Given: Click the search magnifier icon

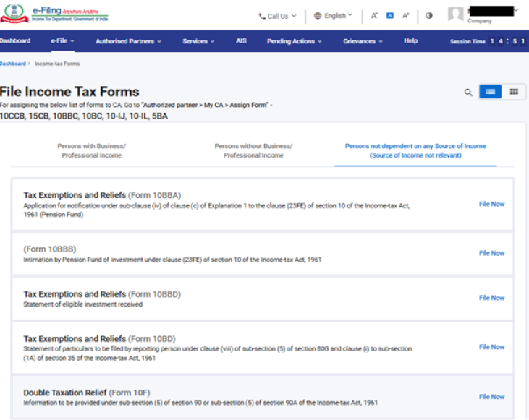Looking at the screenshot, I should 468,93.
